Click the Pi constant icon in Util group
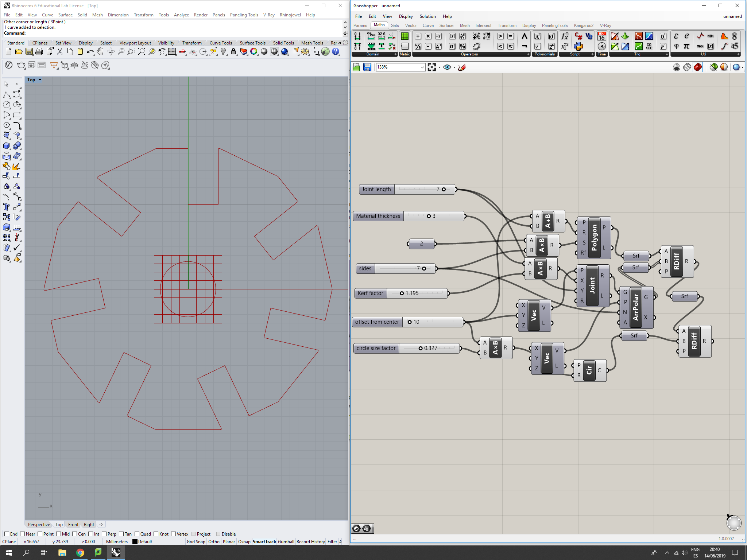This screenshot has width=747, height=560. coord(686,46)
